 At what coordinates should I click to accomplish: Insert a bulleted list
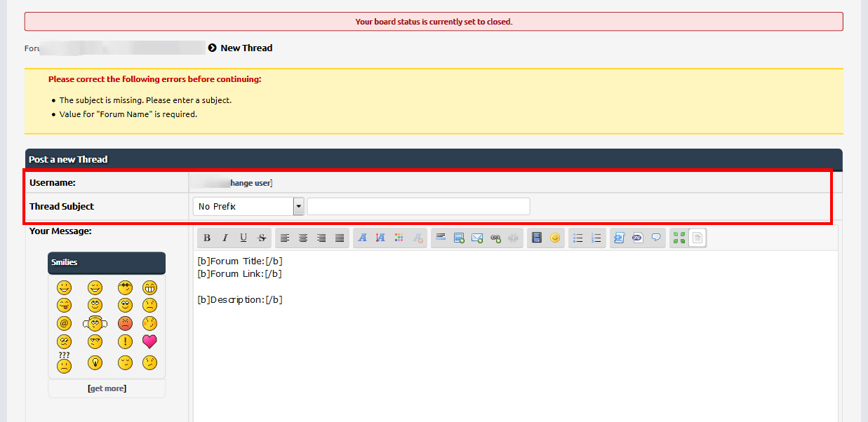point(578,238)
